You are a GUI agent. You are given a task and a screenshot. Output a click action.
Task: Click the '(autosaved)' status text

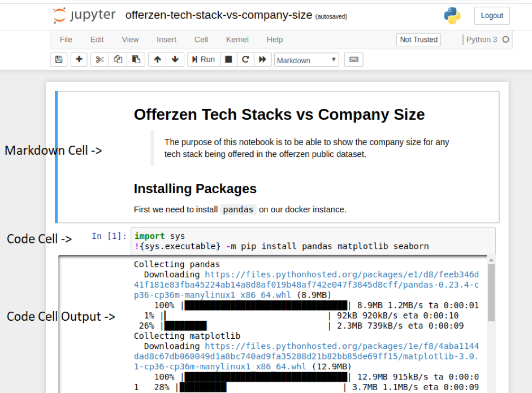331,16
